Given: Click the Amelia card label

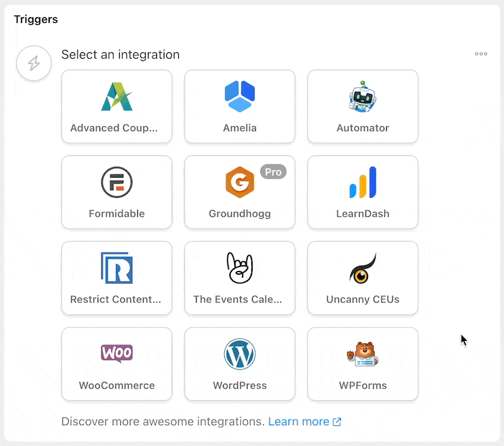Looking at the screenshot, I should (240, 128).
